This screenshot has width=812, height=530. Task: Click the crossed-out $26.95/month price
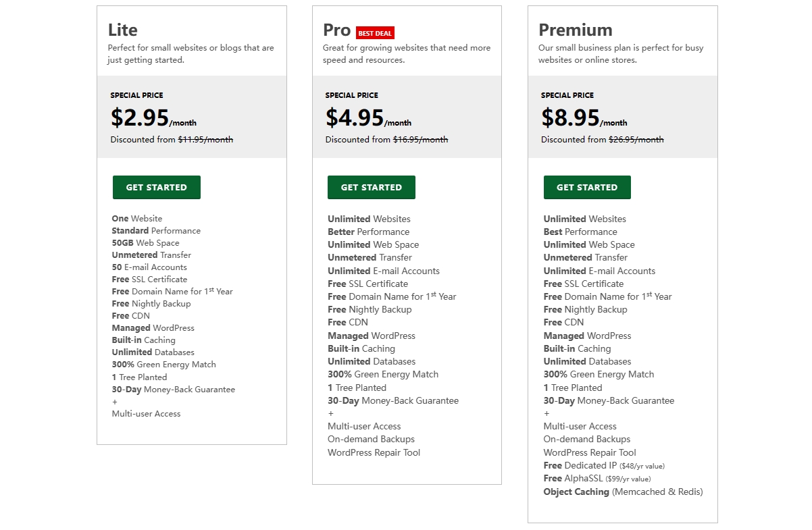point(636,140)
